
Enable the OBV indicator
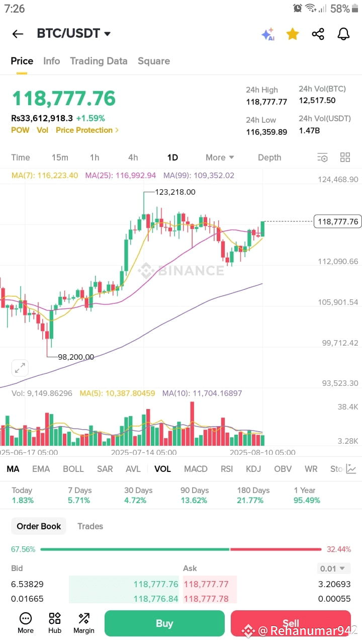283,469
